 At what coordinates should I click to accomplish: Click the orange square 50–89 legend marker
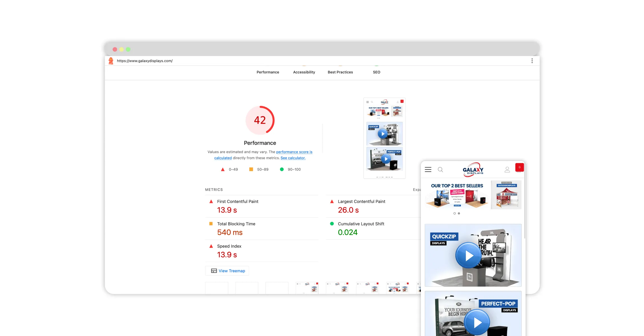251,169
